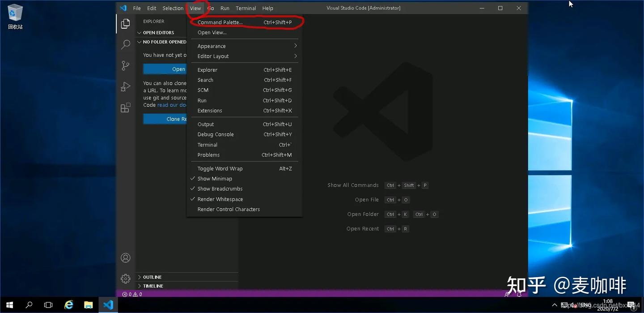Choose Debug Console from View menu
The height and width of the screenshot is (313, 644).
244,135
